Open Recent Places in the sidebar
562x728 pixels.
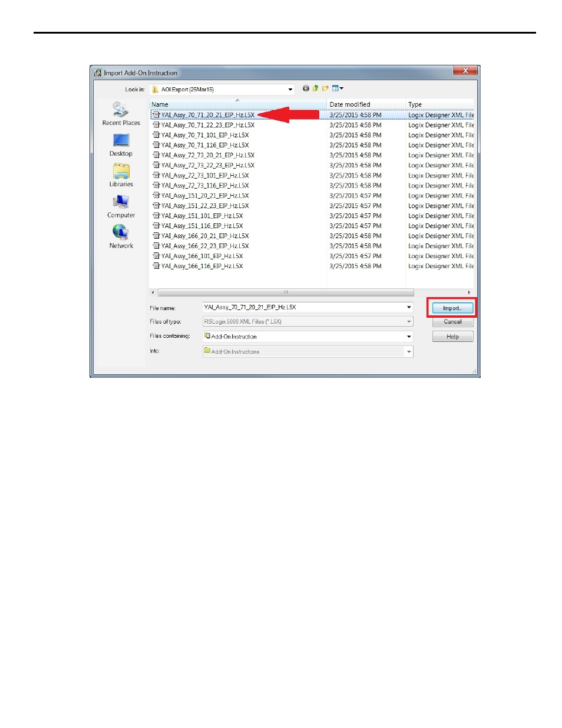(x=121, y=114)
